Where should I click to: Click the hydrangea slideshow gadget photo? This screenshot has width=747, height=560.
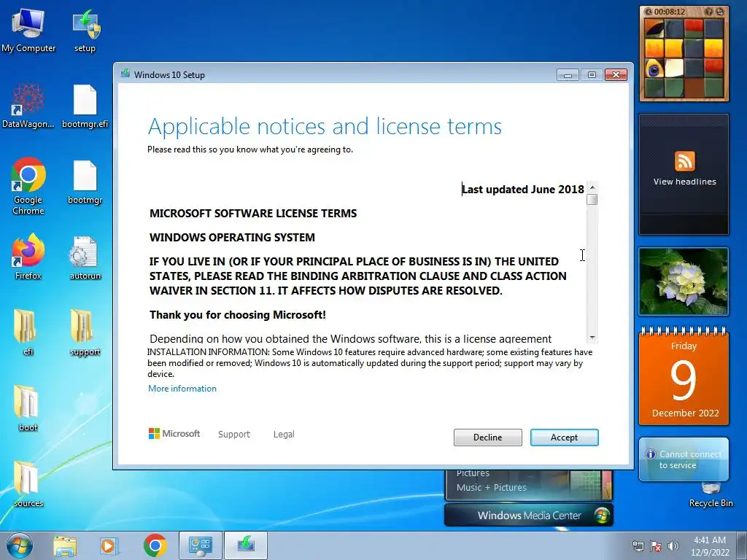pyautogui.click(x=684, y=281)
